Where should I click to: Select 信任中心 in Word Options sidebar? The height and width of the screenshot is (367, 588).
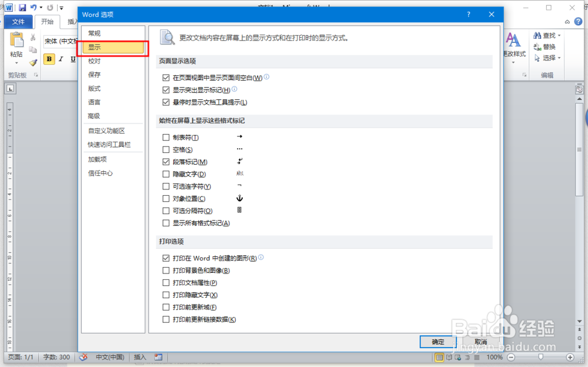coord(113,173)
